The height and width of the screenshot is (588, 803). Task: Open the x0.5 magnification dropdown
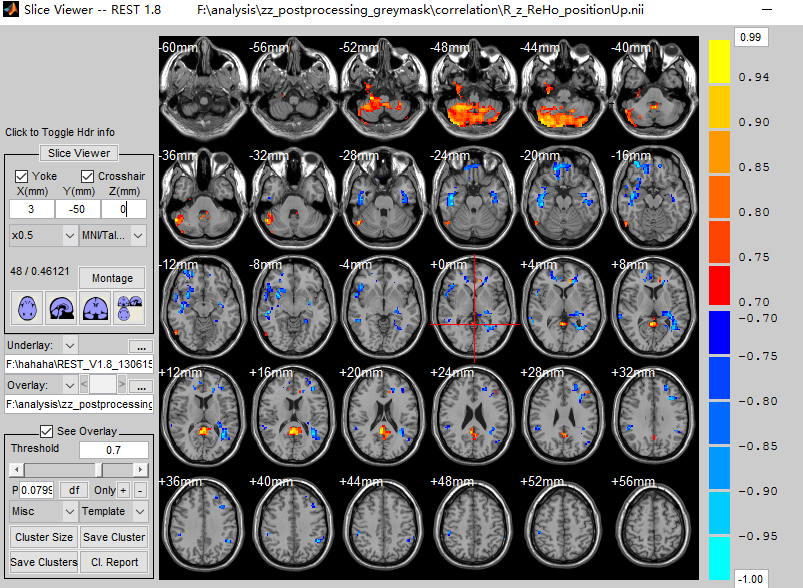point(44,236)
